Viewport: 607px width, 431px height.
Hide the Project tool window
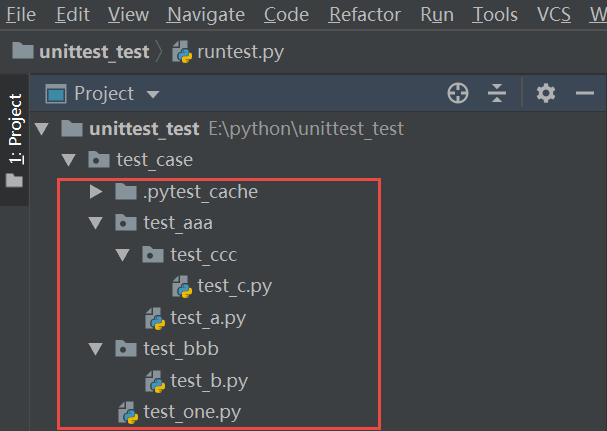pyautogui.click(x=585, y=93)
